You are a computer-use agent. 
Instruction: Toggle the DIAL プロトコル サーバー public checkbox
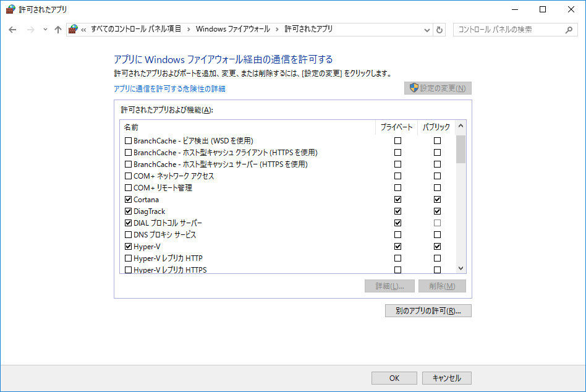pyautogui.click(x=437, y=223)
